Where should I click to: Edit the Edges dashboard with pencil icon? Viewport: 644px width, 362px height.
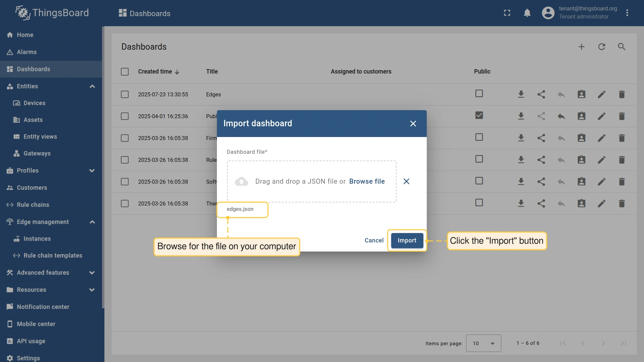(601, 94)
